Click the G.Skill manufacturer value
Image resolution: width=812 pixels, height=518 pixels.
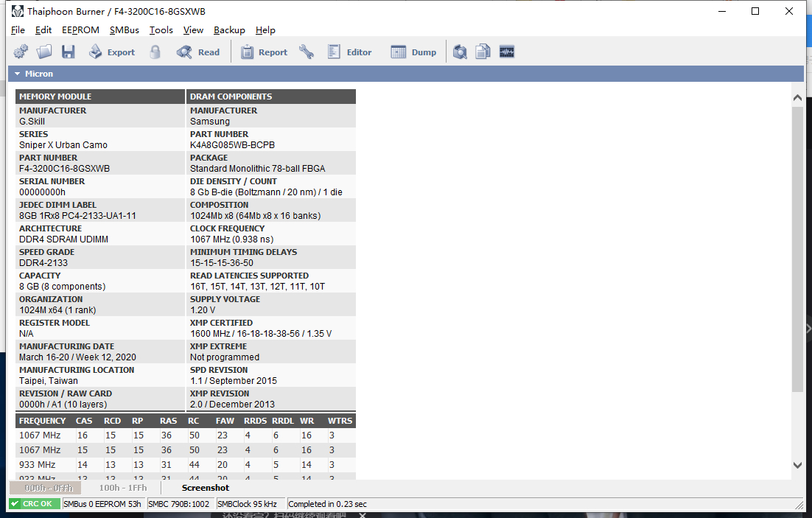coord(32,122)
